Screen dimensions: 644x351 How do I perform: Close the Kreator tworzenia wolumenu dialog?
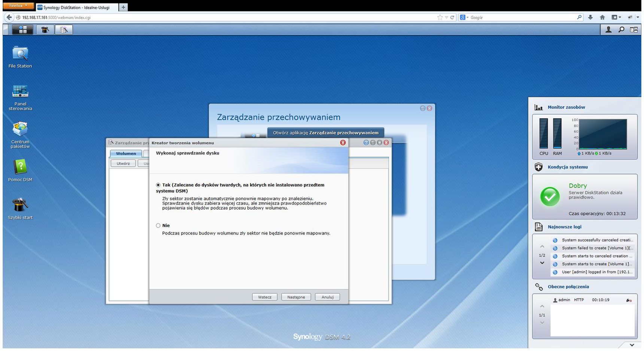pyautogui.click(x=343, y=143)
